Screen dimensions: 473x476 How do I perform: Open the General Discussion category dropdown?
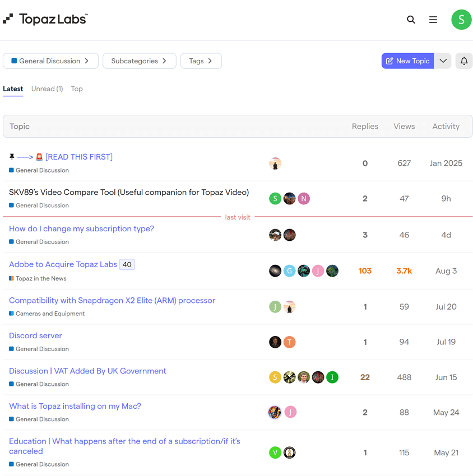coord(50,60)
